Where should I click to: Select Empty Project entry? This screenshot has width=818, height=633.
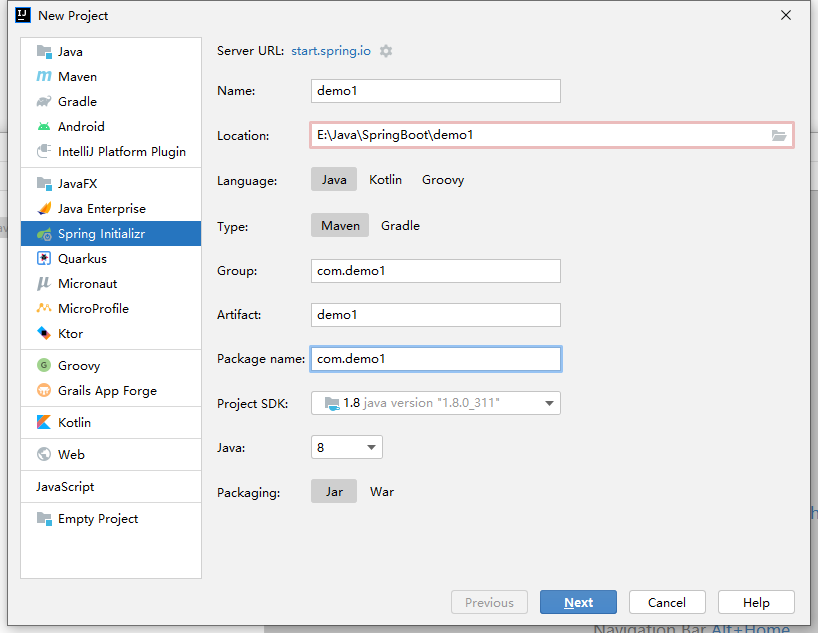[111, 519]
